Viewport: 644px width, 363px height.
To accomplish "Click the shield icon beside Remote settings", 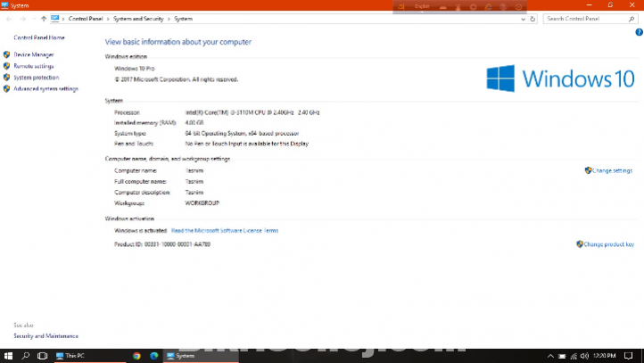I will click(x=6, y=66).
